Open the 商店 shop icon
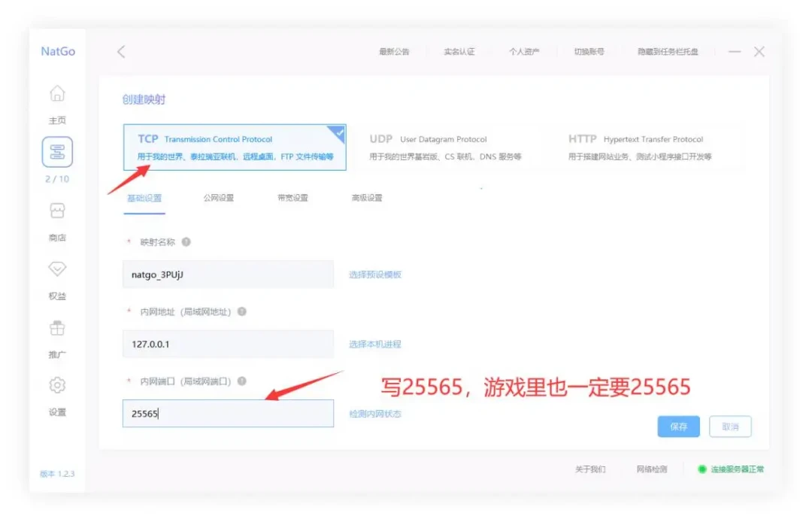The height and width of the screenshot is (522, 812). (x=57, y=211)
